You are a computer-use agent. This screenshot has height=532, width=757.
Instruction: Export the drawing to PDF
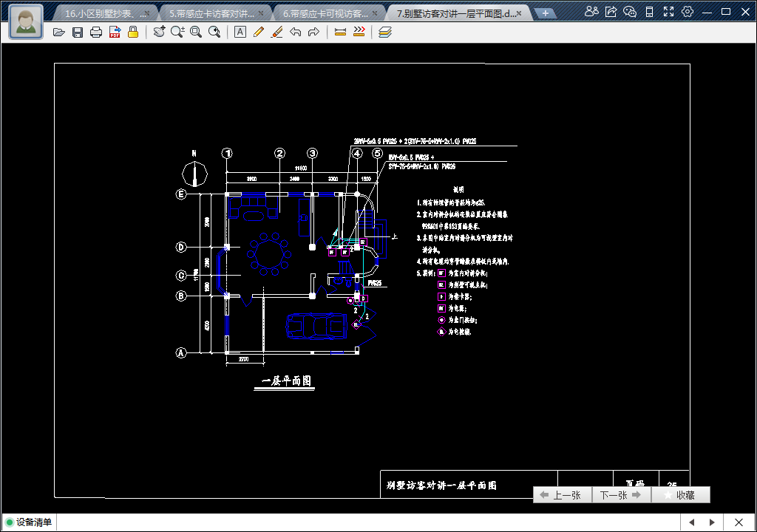pyautogui.click(x=115, y=32)
